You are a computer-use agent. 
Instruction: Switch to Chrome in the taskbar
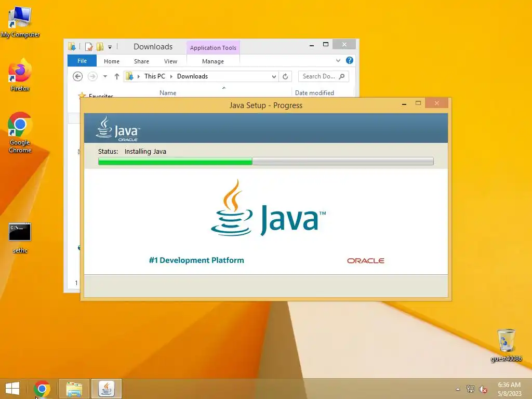click(42, 389)
